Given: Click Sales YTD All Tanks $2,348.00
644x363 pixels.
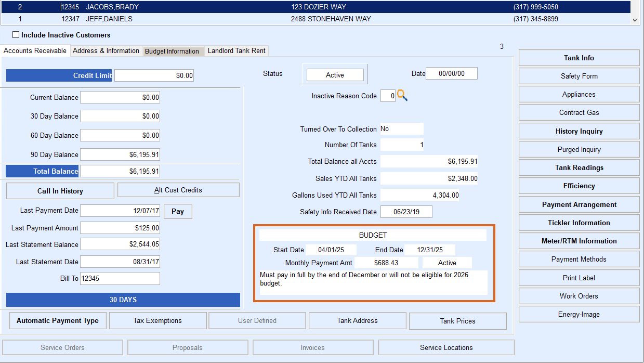Looking at the screenshot, I should point(429,178).
